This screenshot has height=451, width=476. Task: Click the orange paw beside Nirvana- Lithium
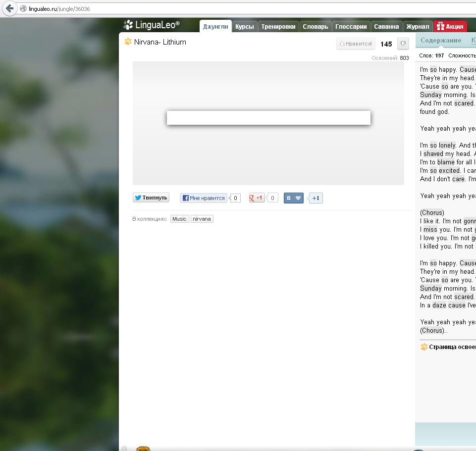coord(128,42)
